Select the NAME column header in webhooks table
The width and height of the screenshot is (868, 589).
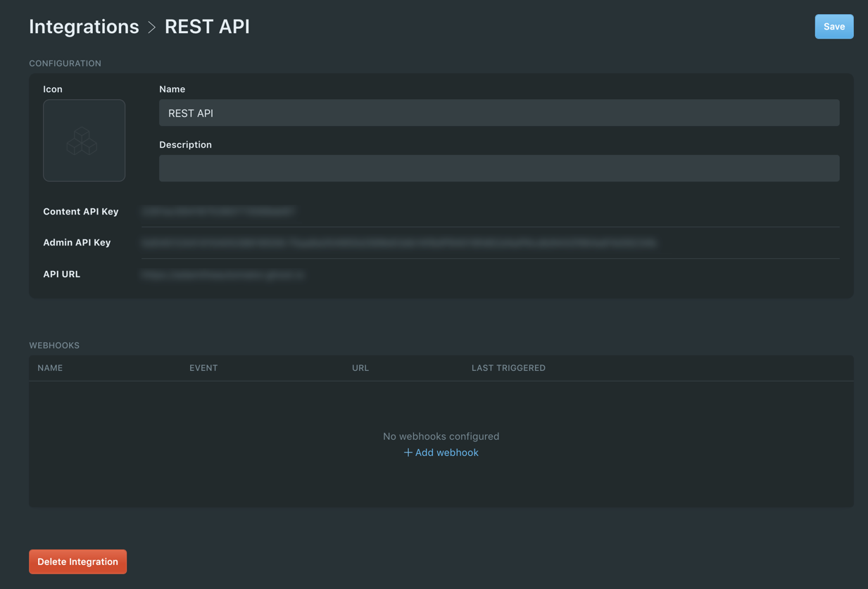[50, 368]
